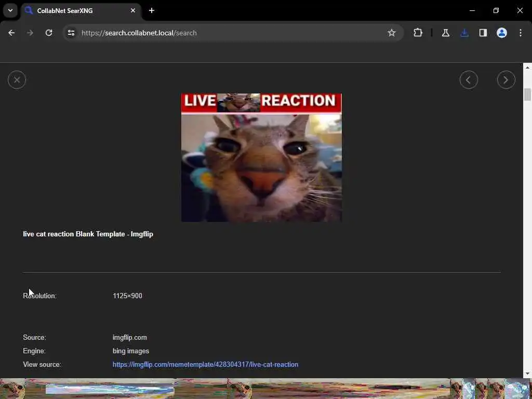Click the resolution value 1125×900
Image resolution: width=532 pixels, height=399 pixels.
[x=127, y=296]
